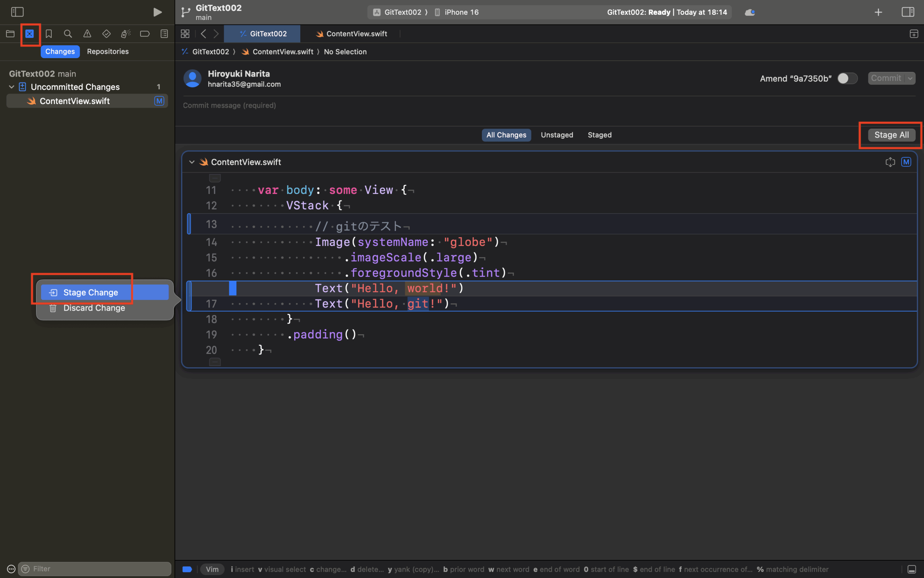Choose Stage Change in popup menu

[105, 293]
